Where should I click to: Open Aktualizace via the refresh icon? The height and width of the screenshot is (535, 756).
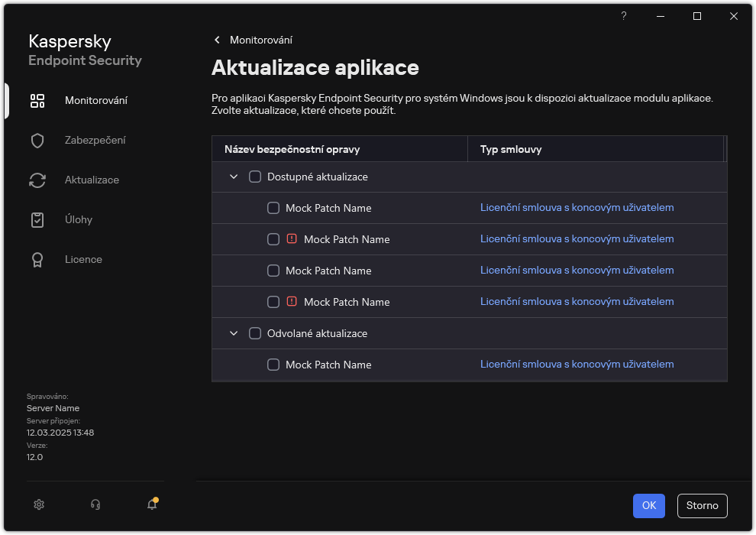(x=37, y=180)
